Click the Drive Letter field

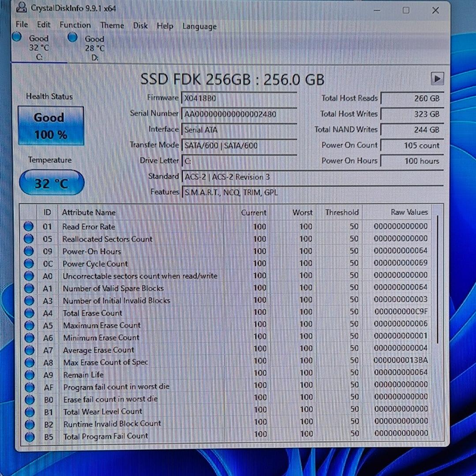(x=239, y=161)
